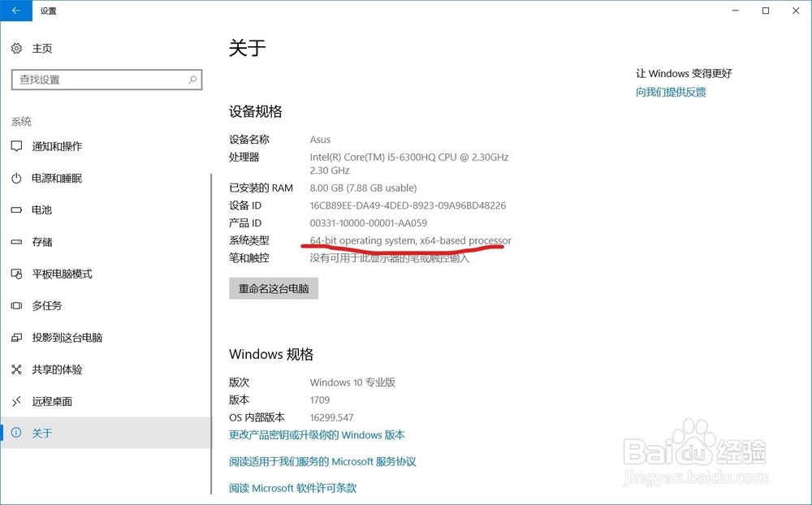Open 共享的体验 settings page

(57, 369)
